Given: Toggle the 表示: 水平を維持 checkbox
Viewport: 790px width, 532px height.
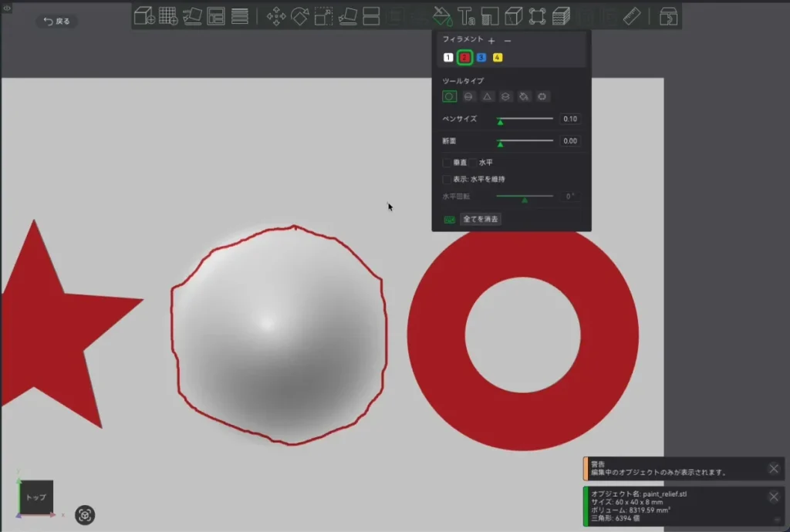Looking at the screenshot, I should coord(447,179).
